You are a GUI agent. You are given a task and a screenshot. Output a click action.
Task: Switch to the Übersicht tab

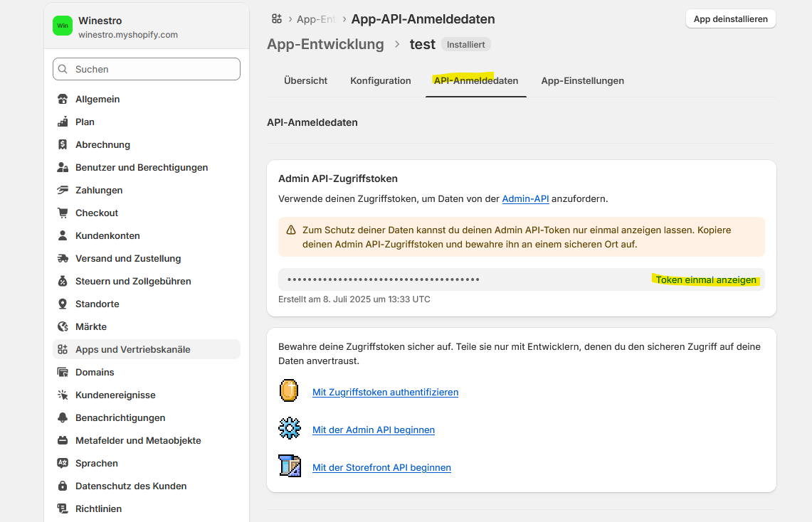coord(305,80)
